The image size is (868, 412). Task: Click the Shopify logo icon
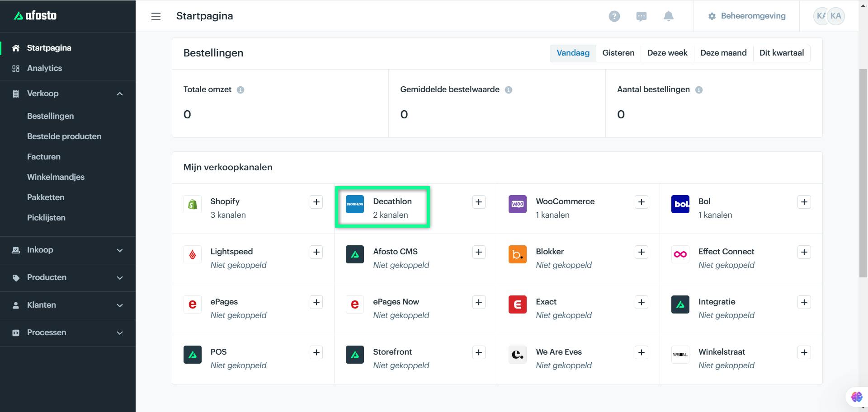click(x=192, y=204)
